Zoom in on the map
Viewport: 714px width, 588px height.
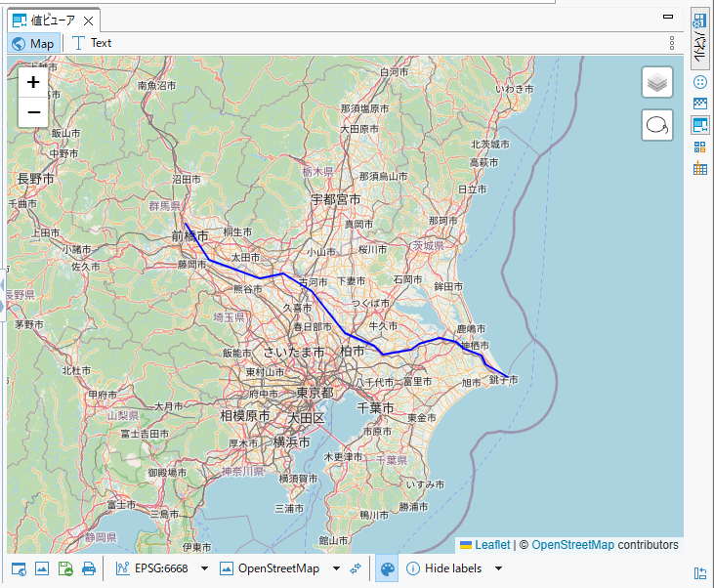[33, 83]
